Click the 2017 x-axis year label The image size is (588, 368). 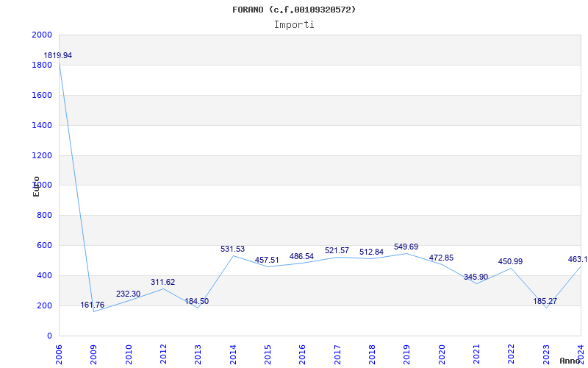[x=337, y=355]
